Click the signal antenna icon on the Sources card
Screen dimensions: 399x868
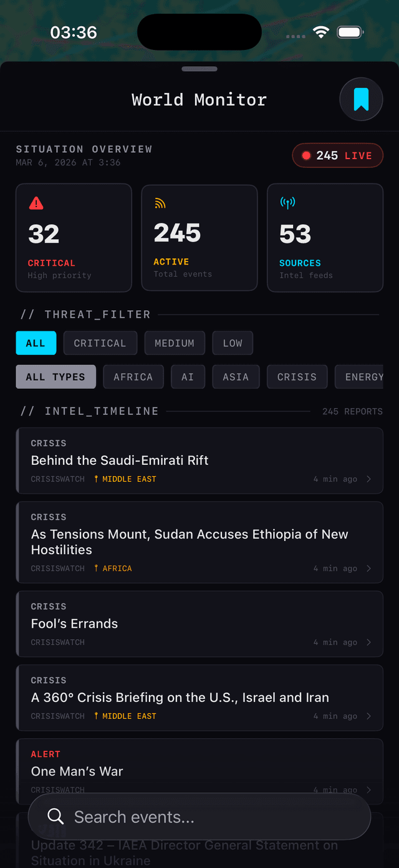(287, 202)
